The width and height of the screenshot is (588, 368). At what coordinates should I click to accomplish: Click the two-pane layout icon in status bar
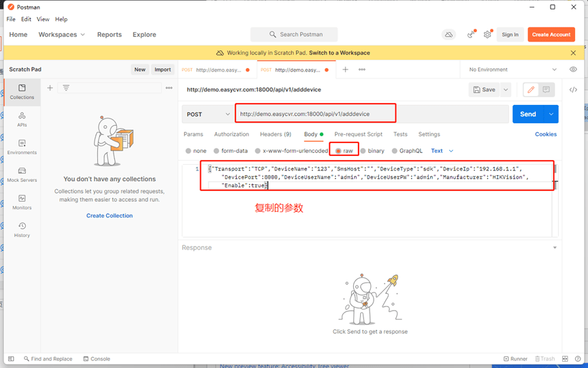coord(565,359)
